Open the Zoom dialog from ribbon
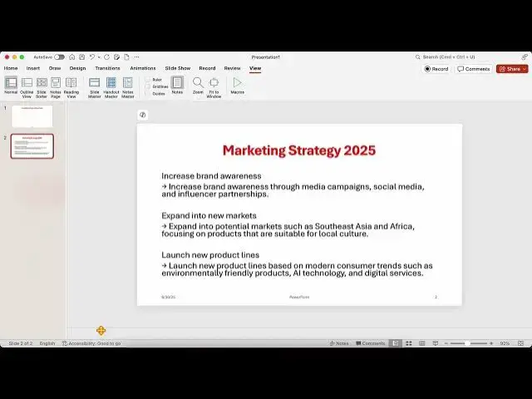The height and width of the screenshot is (399, 532). pos(198,86)
